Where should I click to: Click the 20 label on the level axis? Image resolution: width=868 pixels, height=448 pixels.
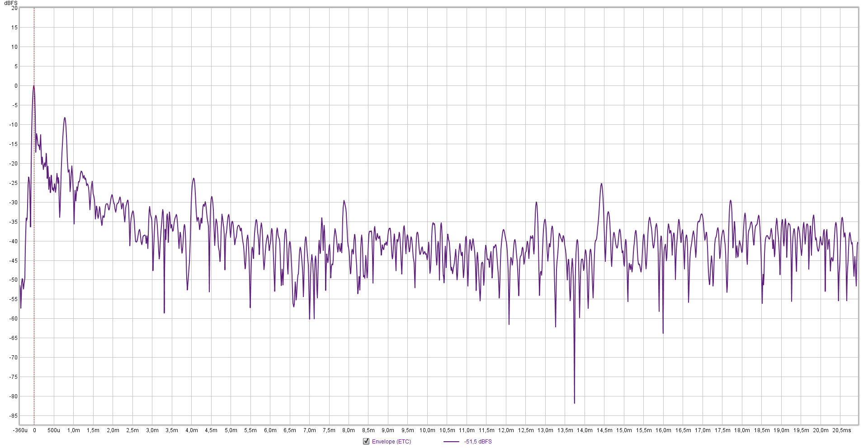(14, 8)
